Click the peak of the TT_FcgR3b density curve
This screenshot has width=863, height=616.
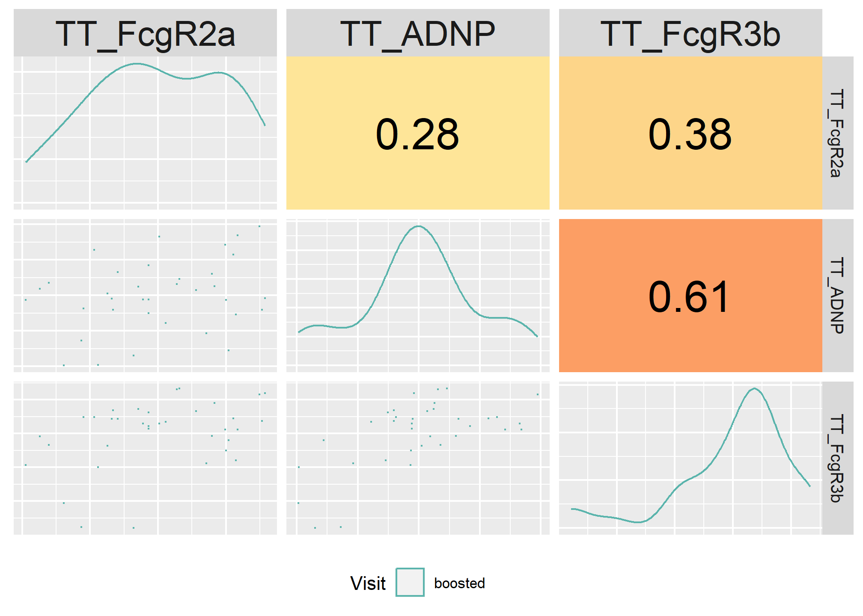tap(755, 388)
